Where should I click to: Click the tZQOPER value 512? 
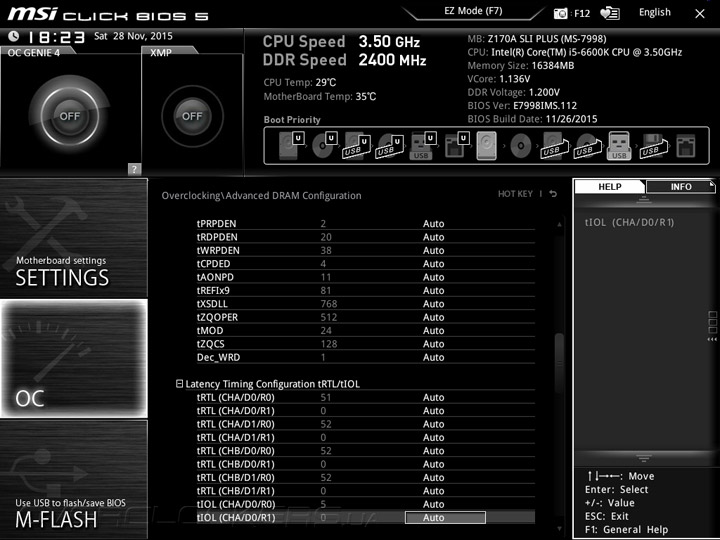[x=329, y=317]
